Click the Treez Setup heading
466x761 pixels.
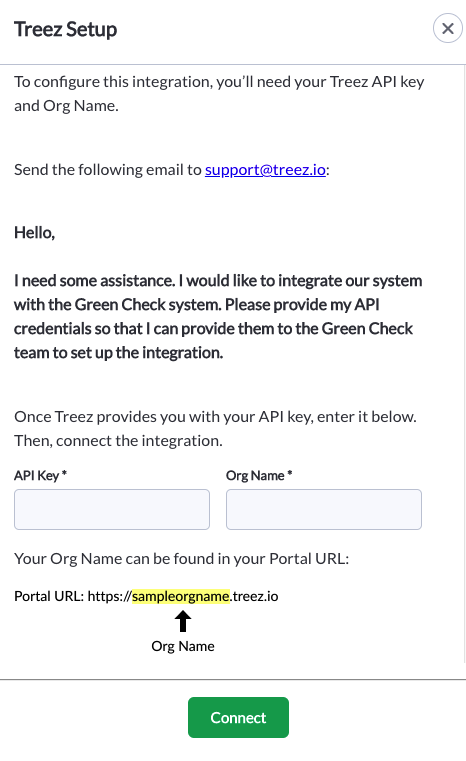coord(66,29)
